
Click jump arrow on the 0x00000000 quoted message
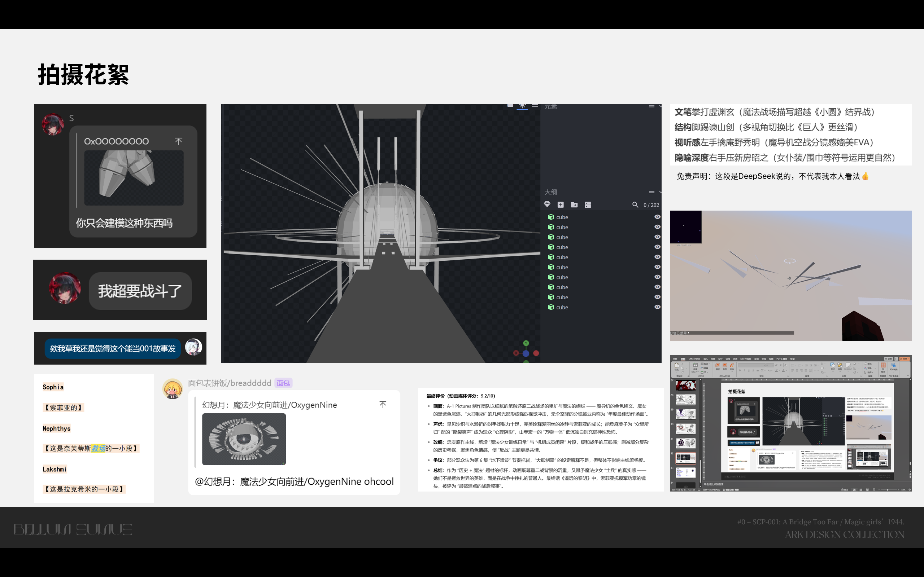(x=178, y=141)
